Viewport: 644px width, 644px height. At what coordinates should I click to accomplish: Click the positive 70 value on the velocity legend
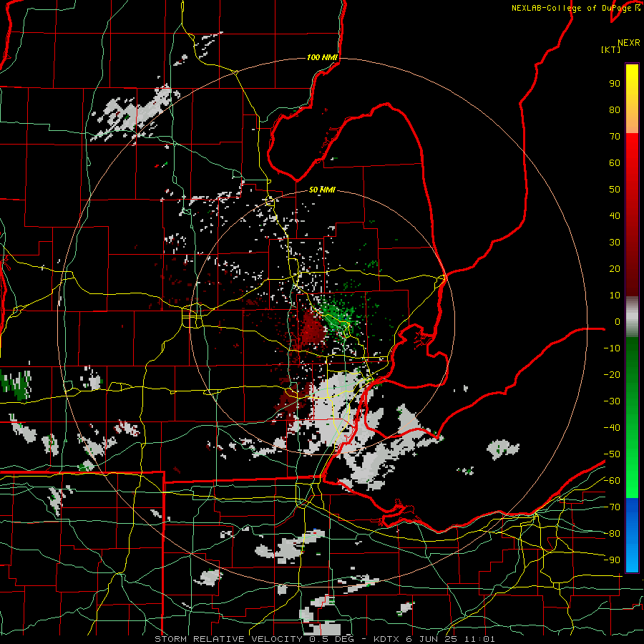(x=615, y=137)
